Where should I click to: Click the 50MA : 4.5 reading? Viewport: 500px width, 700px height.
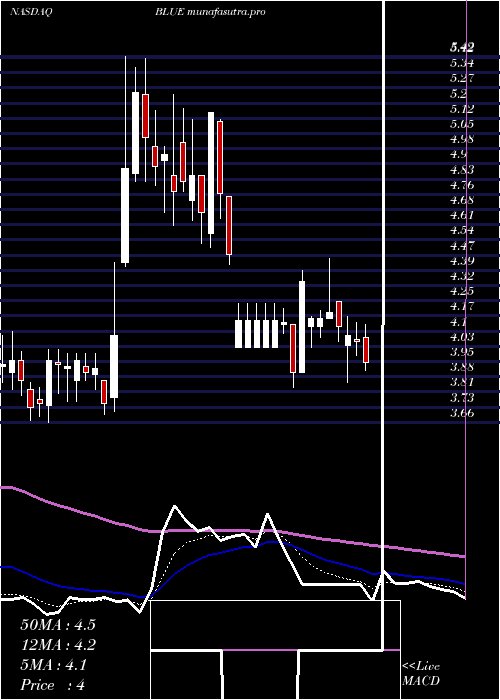(x=58, y=625)
